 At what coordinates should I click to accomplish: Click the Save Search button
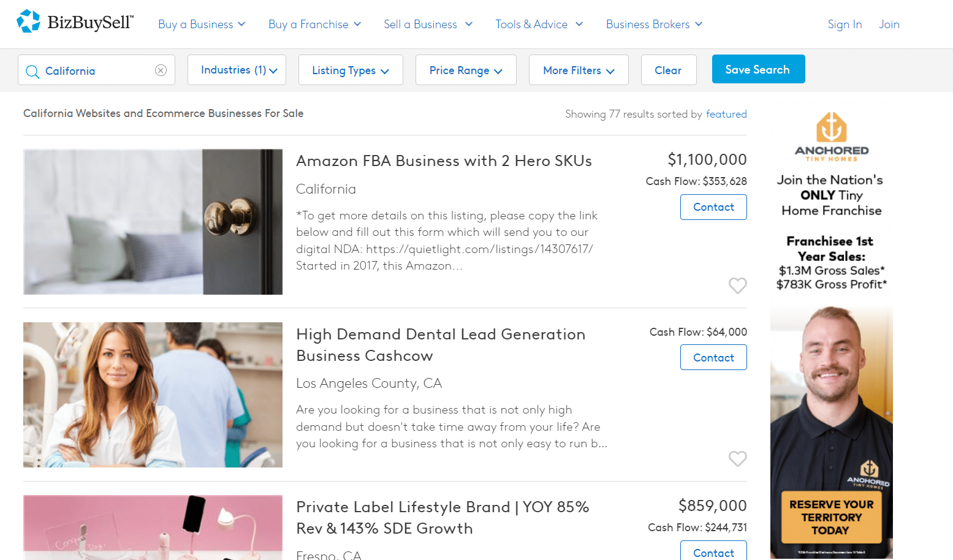click(x=758, y=69)
